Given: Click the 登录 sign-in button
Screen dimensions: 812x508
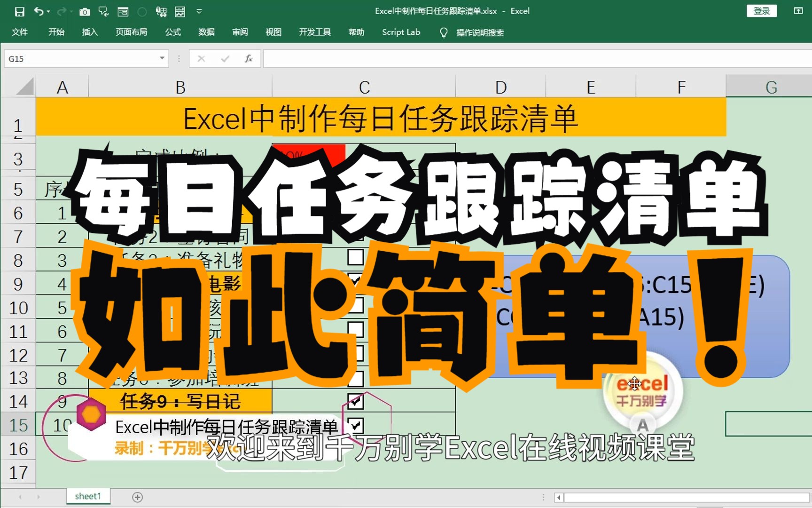Looking at the screenshot, I should [x=761, y=11].
